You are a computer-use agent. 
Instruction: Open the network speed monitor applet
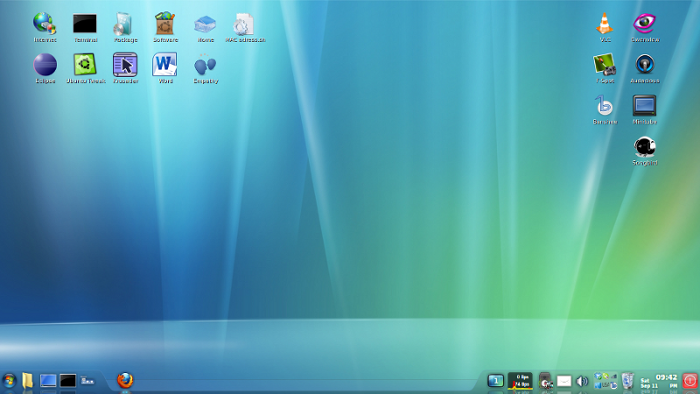pos(520,381)
